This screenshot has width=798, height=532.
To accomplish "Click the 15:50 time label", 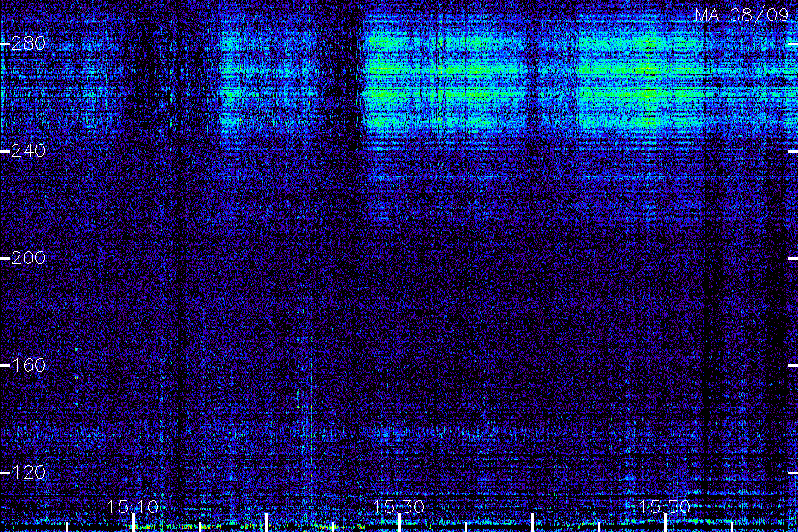I will pyautogui.click(x=665, y=507).
